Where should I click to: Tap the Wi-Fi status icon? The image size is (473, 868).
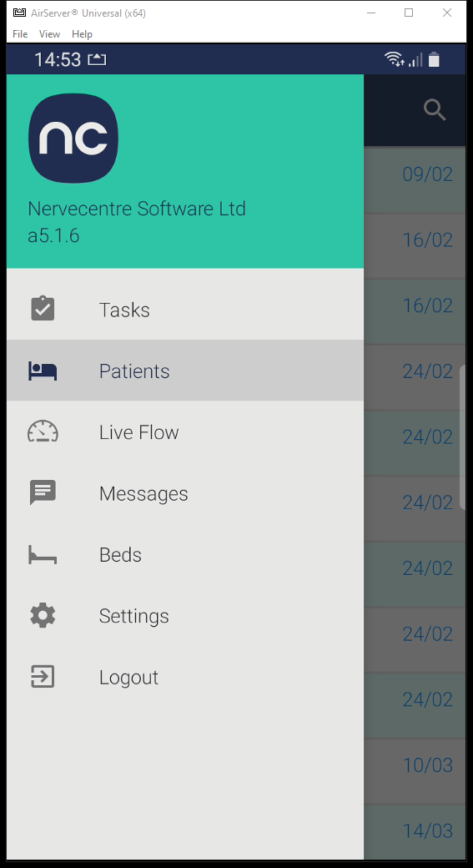(x=395, y=59)
